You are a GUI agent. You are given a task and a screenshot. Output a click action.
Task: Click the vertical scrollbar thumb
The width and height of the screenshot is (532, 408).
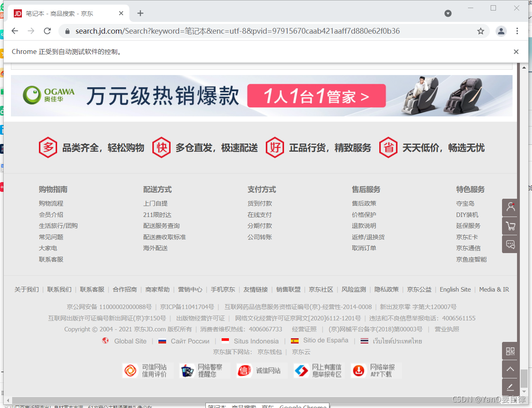pos(524,379)
